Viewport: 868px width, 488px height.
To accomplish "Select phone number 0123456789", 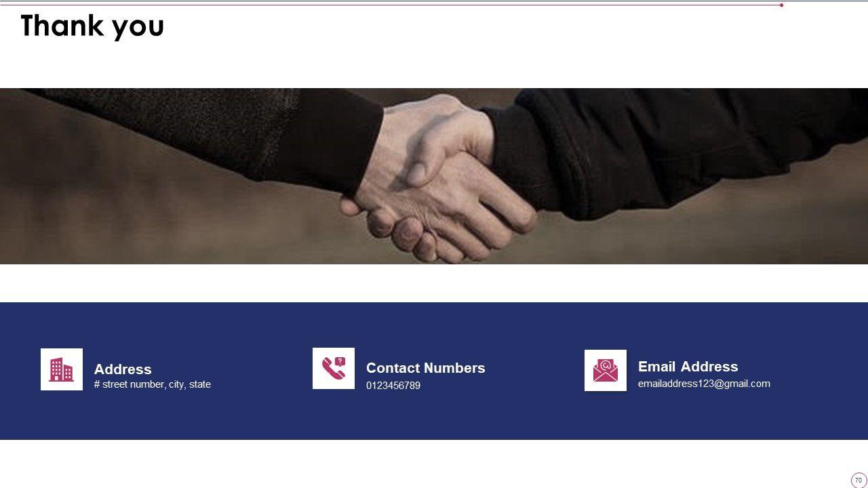I will [393, 386].
